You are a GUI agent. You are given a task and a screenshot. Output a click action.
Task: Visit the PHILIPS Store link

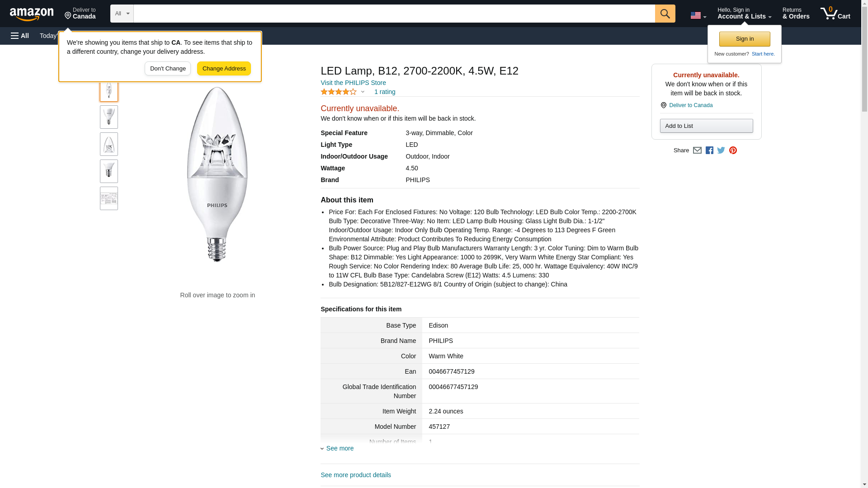[353, 83]
